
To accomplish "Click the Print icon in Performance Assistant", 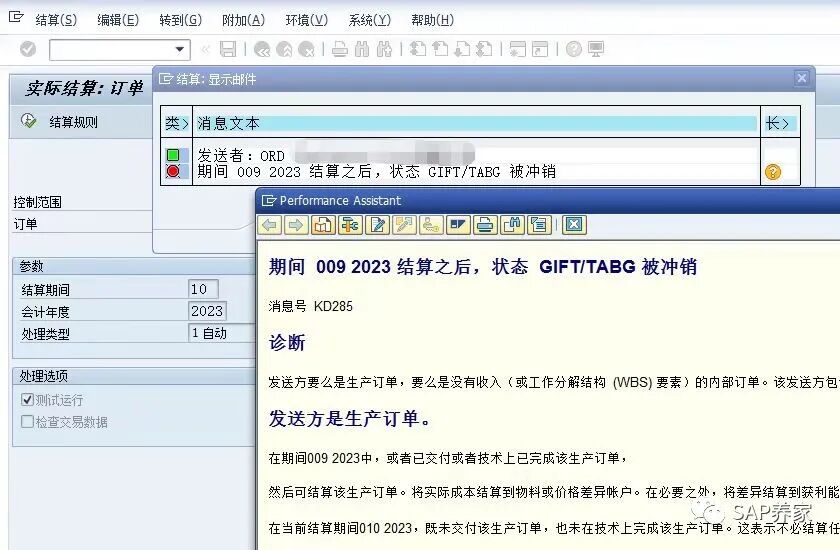I will coord(485,225).
